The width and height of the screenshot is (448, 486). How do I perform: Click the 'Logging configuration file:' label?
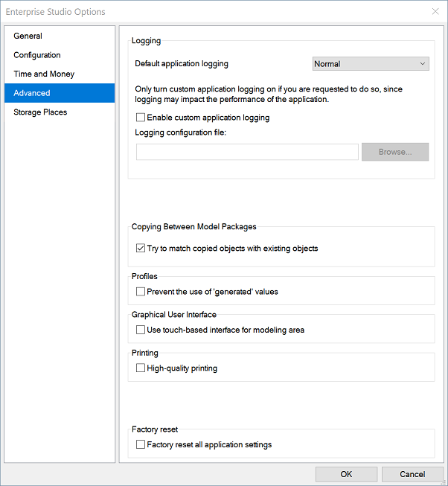pos(181,132)
